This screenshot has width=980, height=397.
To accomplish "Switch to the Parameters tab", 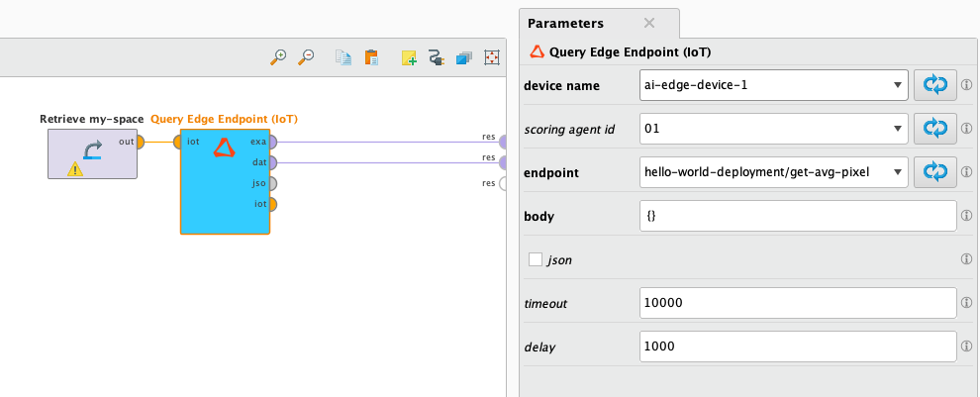I will 567,23.
